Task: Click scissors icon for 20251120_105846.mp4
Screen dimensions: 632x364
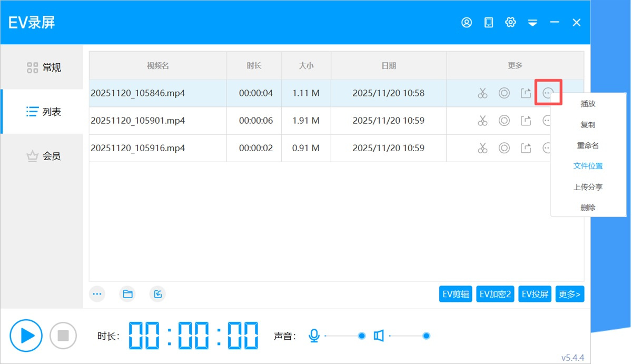Action: (x=482, y=93)
